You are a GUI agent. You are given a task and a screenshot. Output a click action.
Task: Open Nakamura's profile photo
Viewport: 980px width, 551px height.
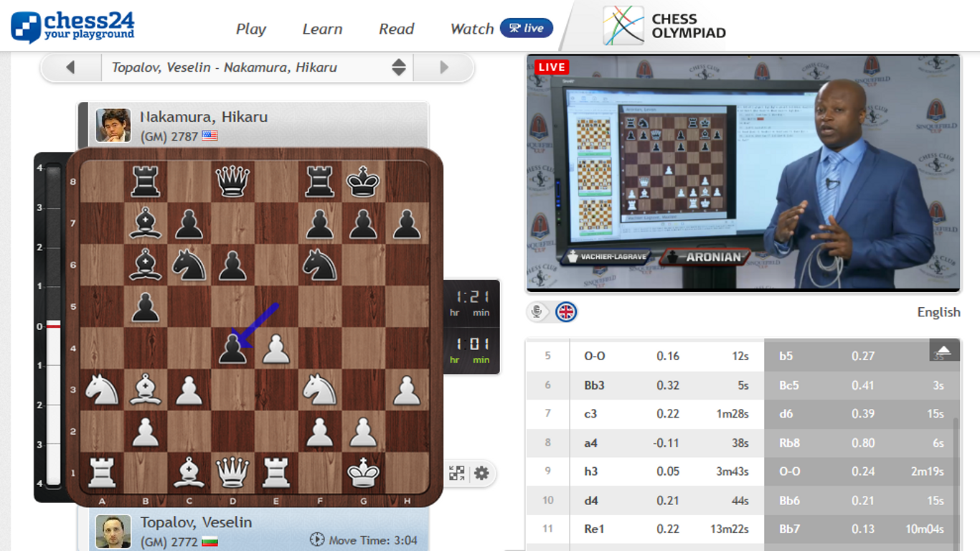(113, 126)
